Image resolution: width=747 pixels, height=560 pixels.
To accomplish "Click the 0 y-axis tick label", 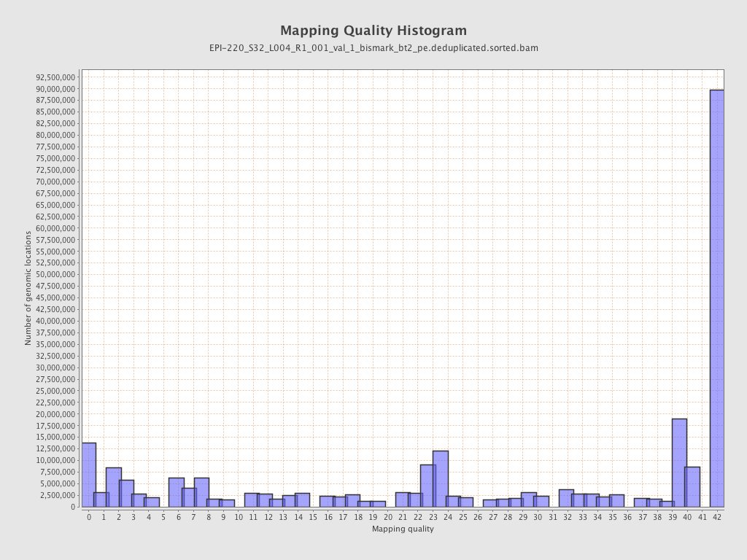I will pos(73,507).
